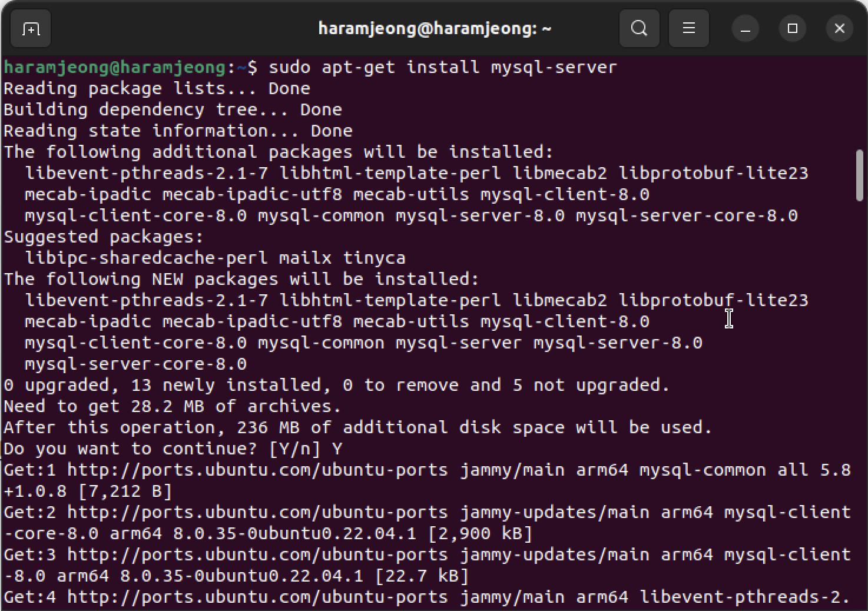Click the -core-8.0 arm64 [2,900 kB] line
The width and height of the screenshot is (868, 611).
point(268,533)
